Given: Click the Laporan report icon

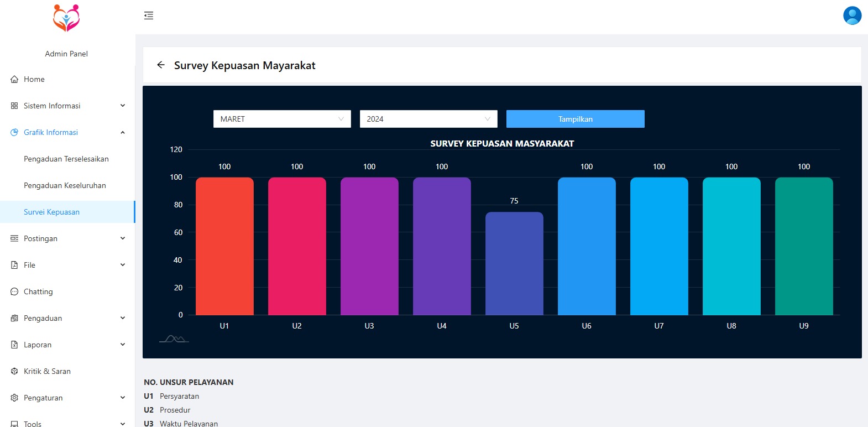Looking at the screenshot, I should click(x=14, y=345).
